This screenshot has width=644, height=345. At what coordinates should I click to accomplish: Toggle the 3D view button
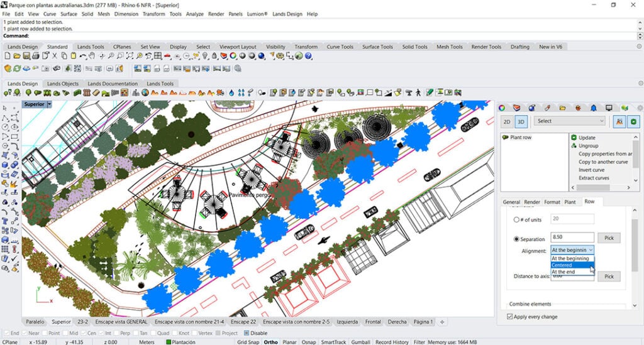[521, 121]
